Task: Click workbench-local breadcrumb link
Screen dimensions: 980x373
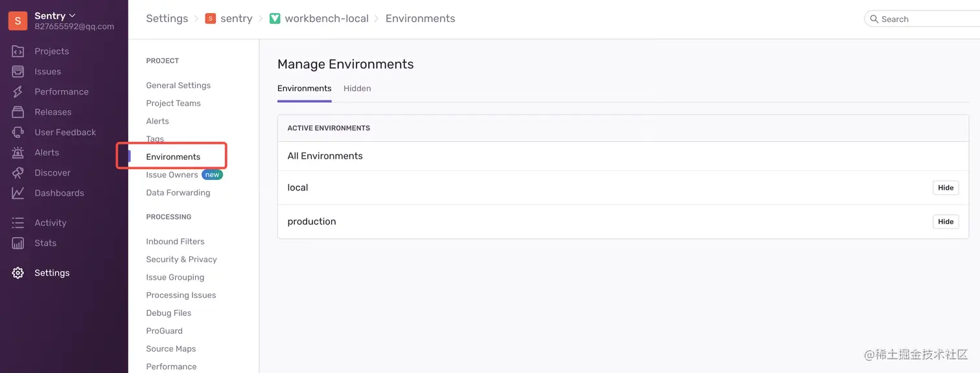Action: coord(326,19)
